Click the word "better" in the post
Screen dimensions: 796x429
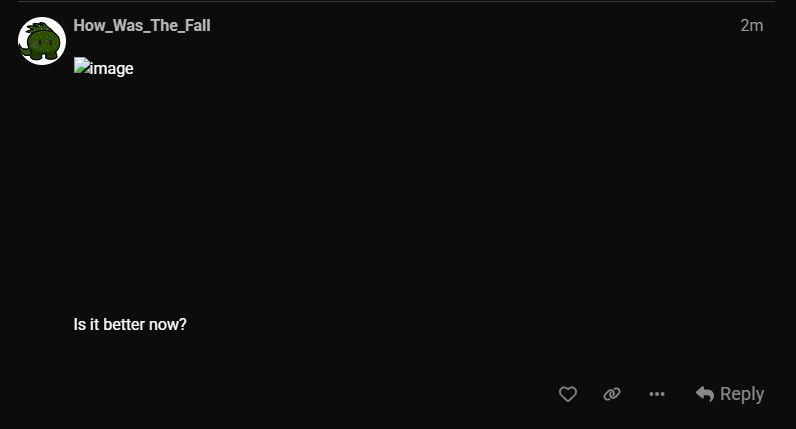tap(124, 325)
